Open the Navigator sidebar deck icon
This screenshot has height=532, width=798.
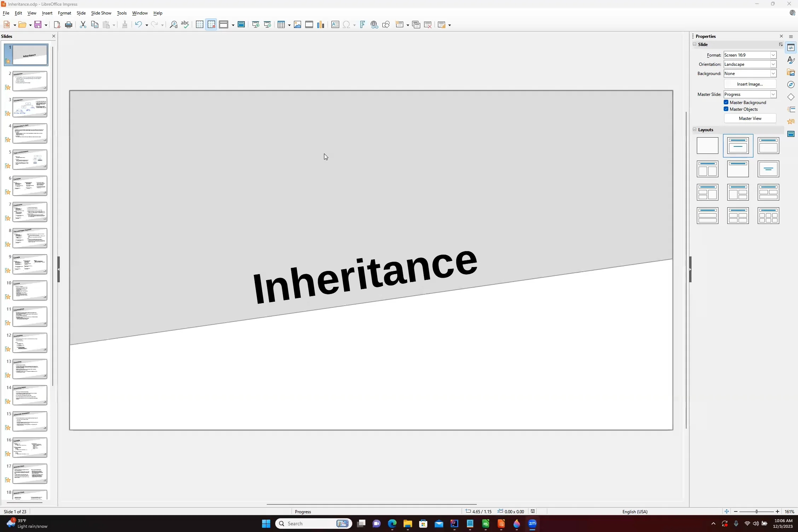pos(791,85)
